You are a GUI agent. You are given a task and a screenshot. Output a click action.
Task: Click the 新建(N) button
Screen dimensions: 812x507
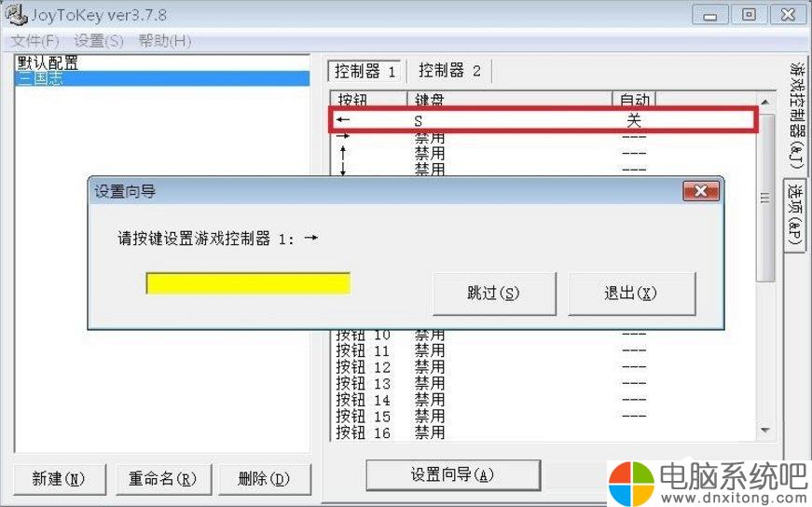click(59, 479)
